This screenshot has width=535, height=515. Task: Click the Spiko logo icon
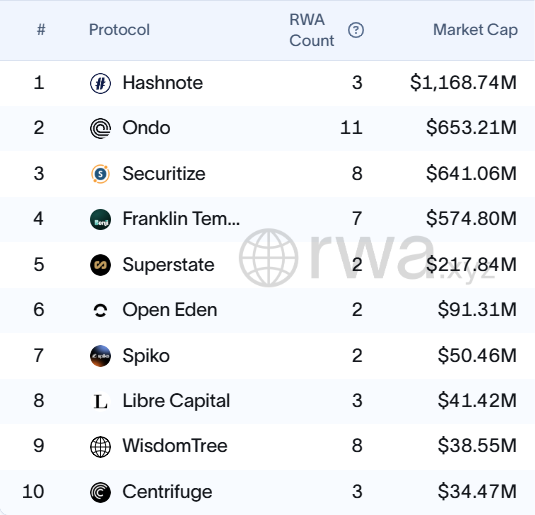tap(100, 356)
